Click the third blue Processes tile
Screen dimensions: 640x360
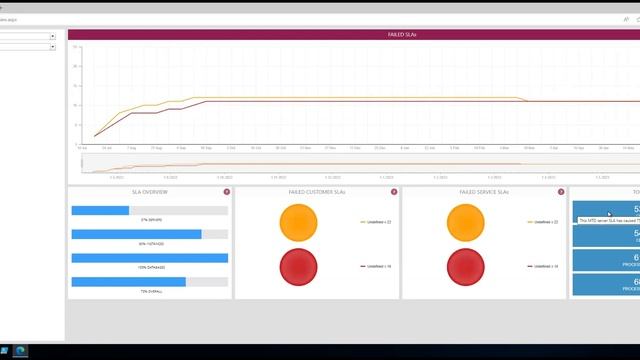(606, 260)
